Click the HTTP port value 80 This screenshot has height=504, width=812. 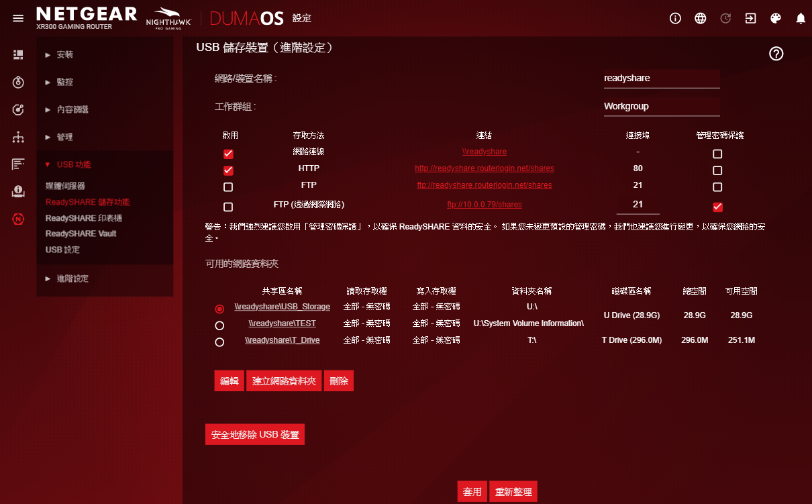point(638,168)
